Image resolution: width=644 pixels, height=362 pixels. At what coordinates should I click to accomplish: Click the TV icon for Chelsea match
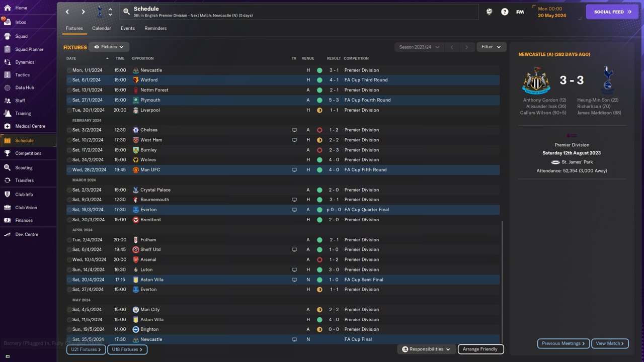click(x=294, y=130)
